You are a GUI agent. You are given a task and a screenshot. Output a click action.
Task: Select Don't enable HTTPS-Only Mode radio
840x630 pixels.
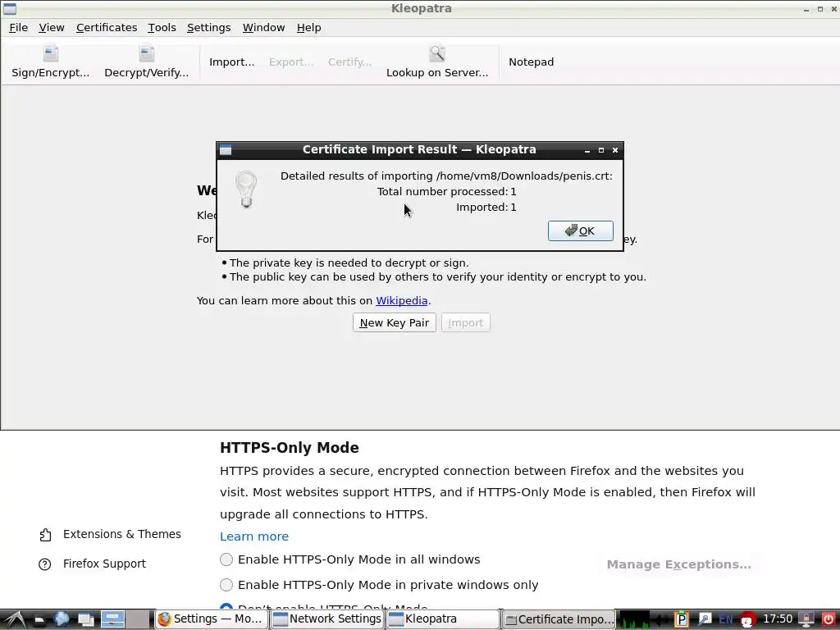[x=226, y=607]
